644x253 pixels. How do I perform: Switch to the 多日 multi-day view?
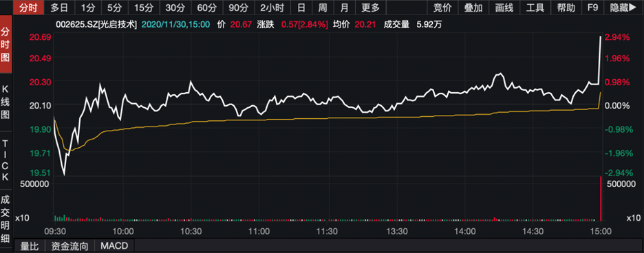59,8
